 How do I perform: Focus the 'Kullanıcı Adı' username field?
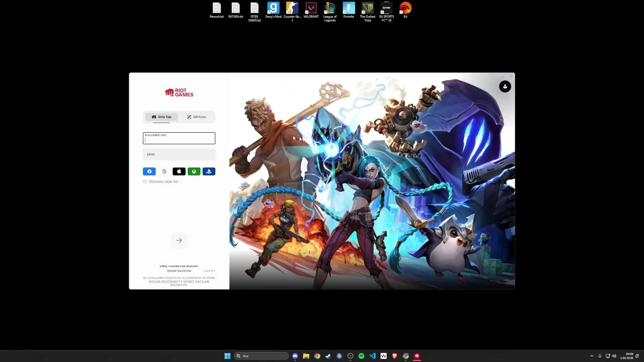point(179,138)
